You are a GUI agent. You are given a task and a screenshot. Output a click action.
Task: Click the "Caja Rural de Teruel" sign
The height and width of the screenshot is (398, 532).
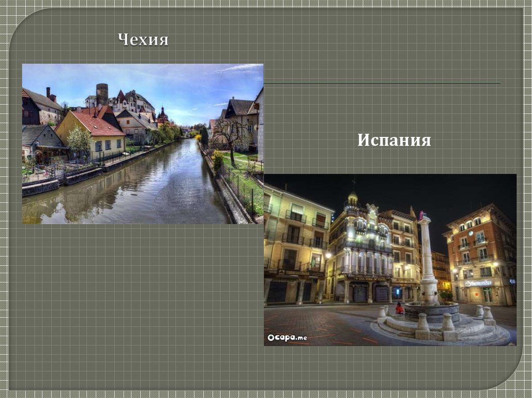coord(369,279)
